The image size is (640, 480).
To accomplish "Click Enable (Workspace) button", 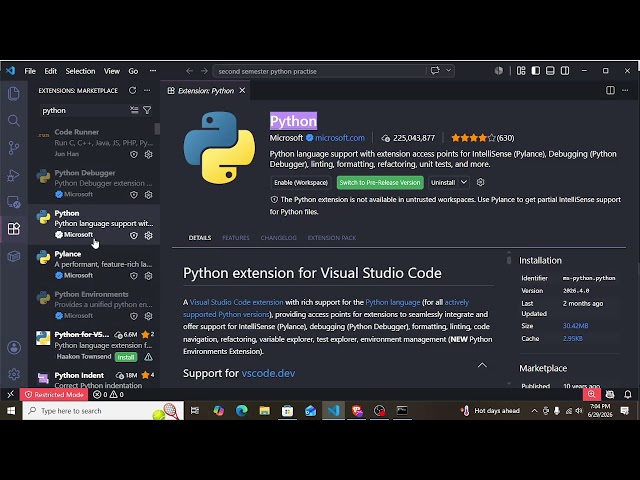I will click(301, 182).
